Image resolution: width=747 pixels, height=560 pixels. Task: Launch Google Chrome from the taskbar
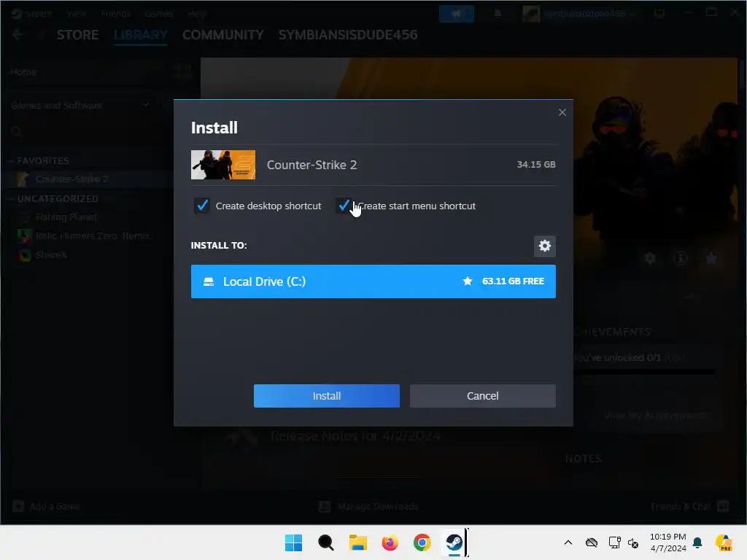[x=422, y=542]
